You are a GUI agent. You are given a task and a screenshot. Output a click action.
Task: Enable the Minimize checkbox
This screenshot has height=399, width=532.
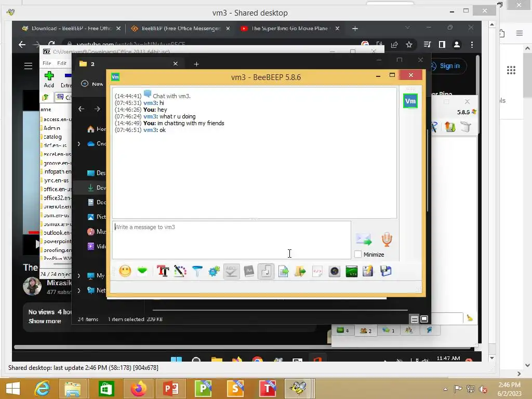(358, 254)
